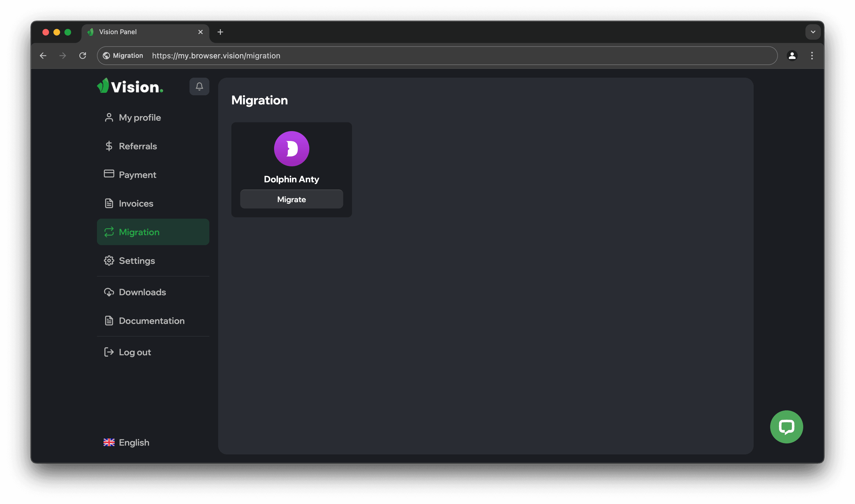Click the browser forward arrow
This screenshot has height=504, width=855.
(x=63, y=56)
